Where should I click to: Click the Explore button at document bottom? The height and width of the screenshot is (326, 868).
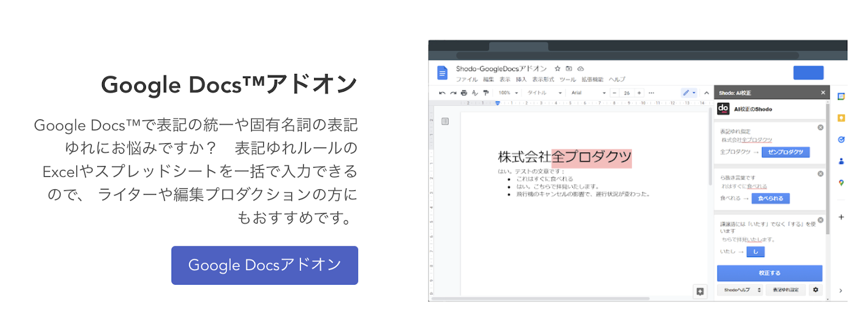[700, 291]
